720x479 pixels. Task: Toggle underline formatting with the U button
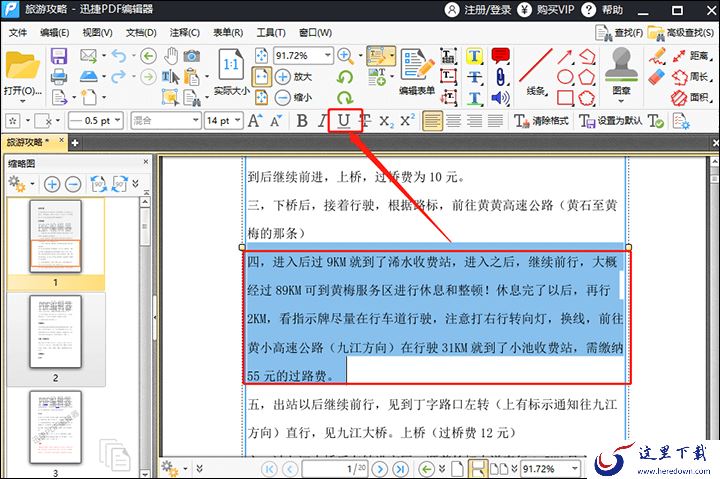pyautogui.click(x=344, y=121)
